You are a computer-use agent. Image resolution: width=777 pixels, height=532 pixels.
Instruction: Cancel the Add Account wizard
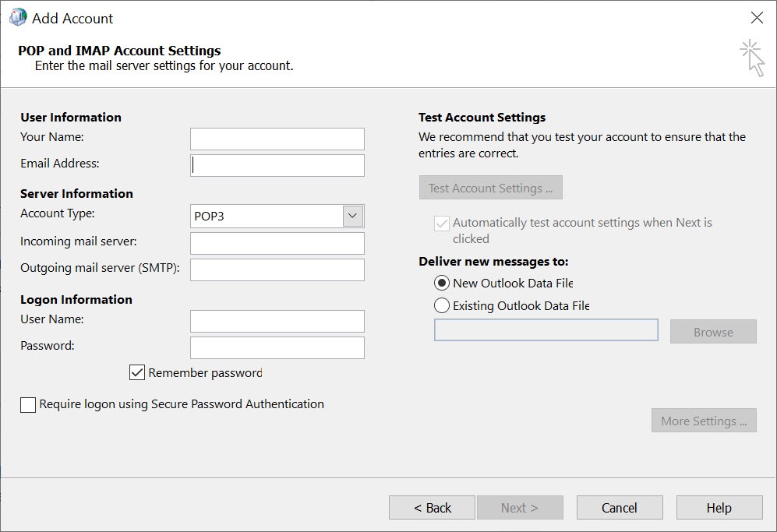(x=619, y=507)
